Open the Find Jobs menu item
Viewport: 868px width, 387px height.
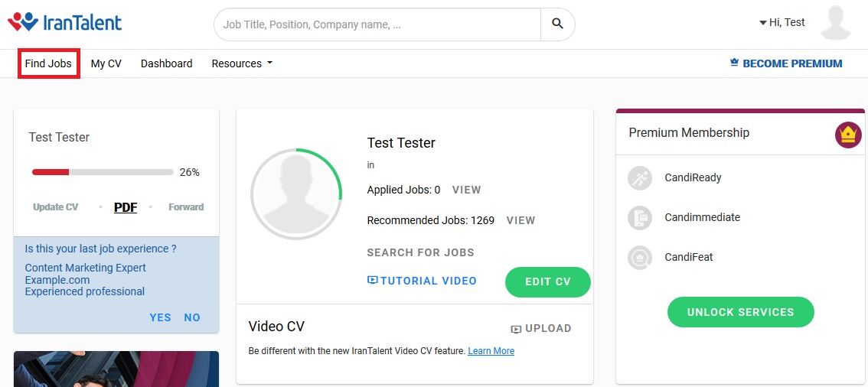(48, 63)
